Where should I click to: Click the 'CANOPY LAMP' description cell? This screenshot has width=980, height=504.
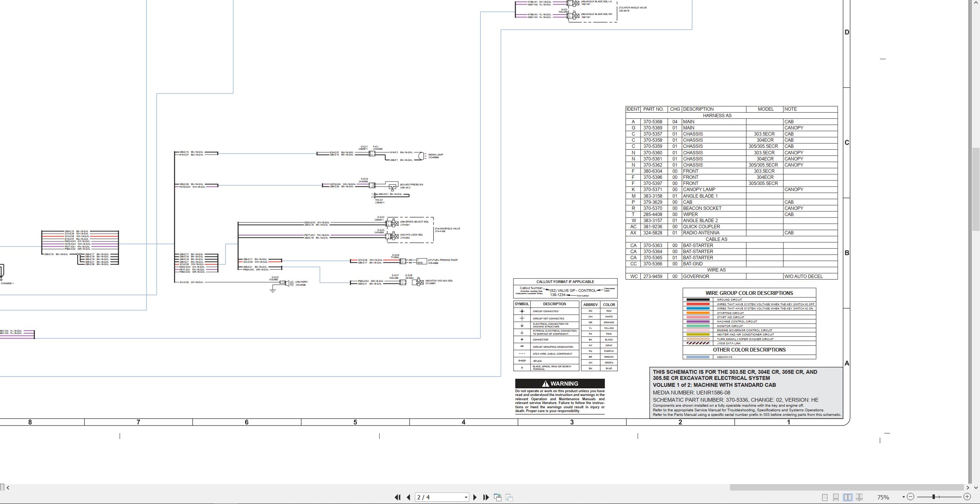(x=714, y=190)
